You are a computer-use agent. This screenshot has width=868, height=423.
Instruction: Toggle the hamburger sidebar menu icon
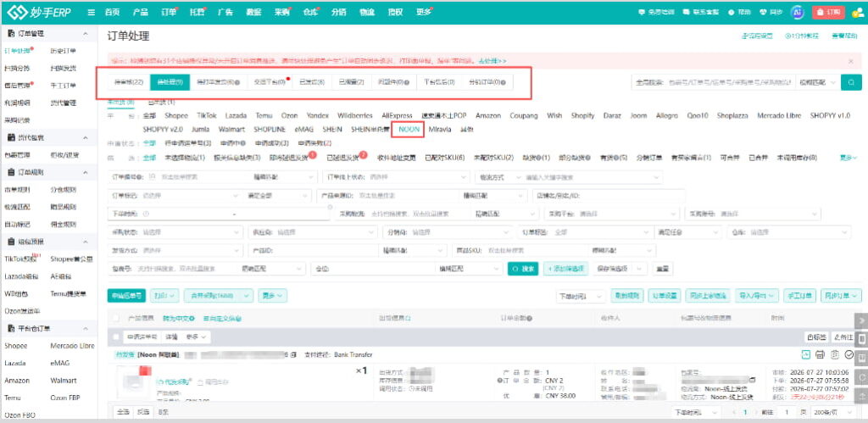92,12
